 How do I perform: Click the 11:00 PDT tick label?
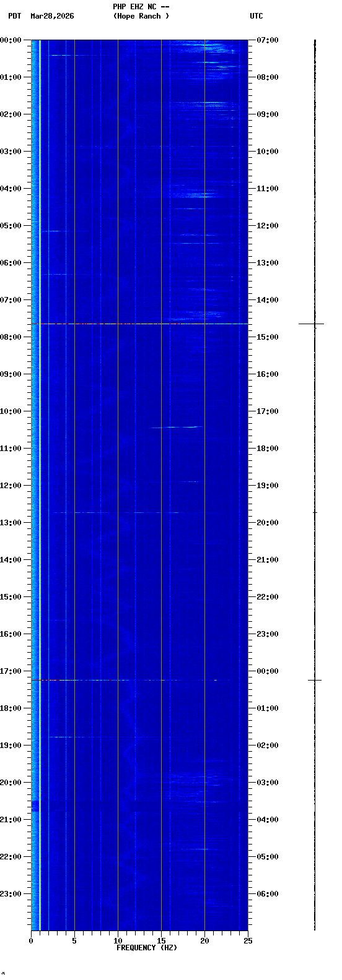point(11,449)
